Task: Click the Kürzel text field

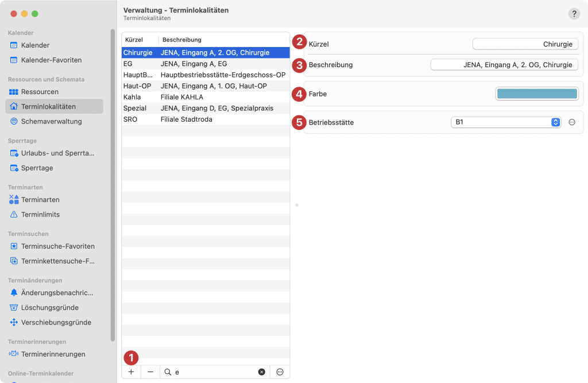Action: (x=525, y=44)
